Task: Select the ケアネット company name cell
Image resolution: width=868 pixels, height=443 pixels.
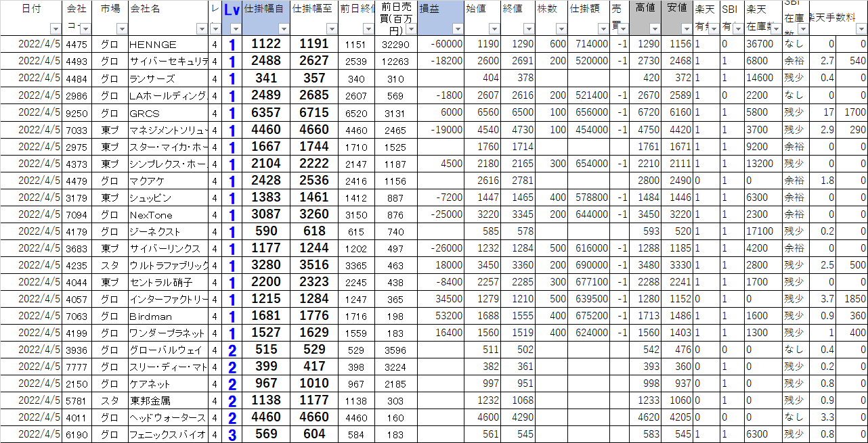Action: coord(169,383)
